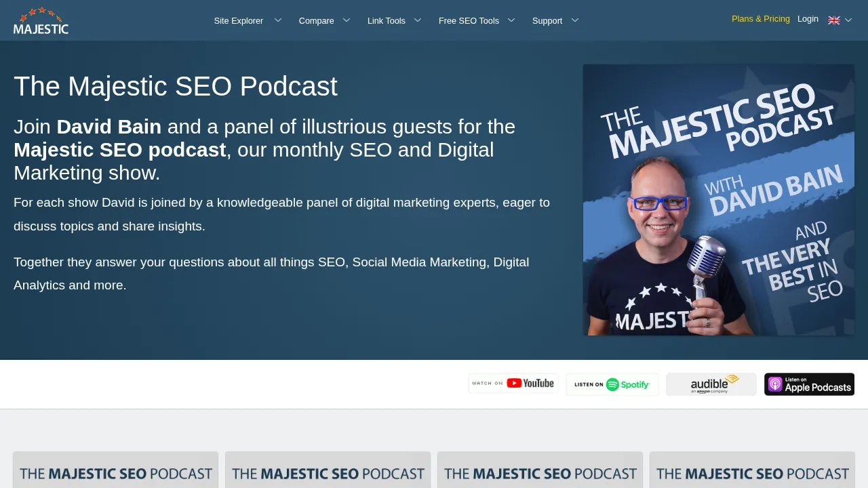Expand the language chevron beside the flag

coord(848,20)
